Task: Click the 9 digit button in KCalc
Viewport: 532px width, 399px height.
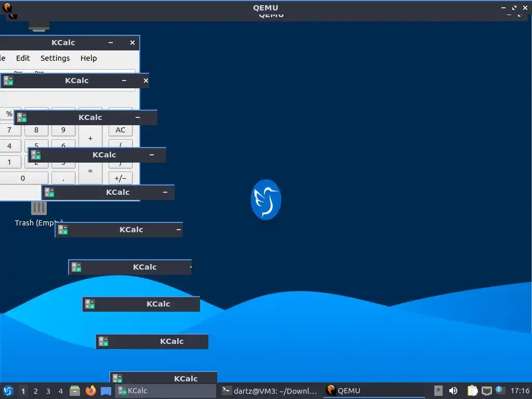Action: [63, 130]
